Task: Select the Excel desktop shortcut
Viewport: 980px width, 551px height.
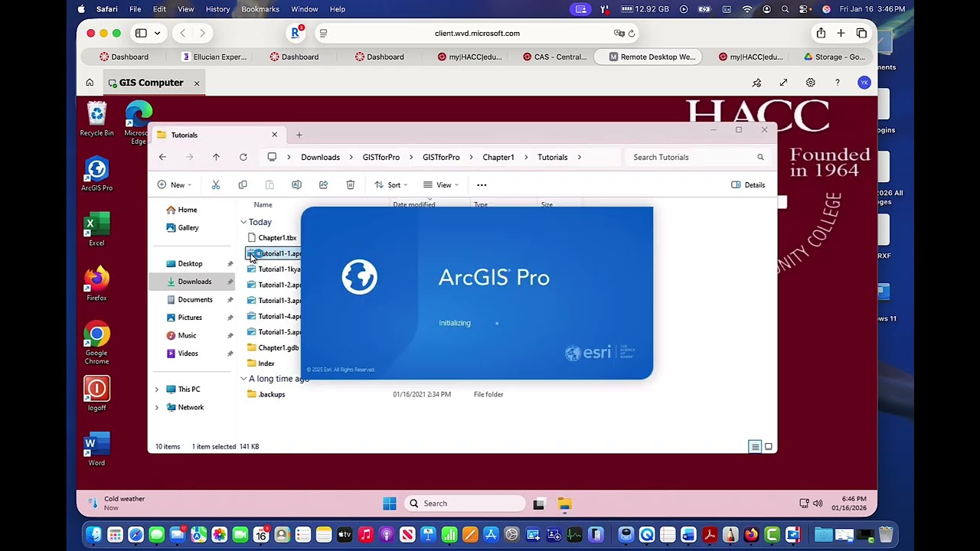Action: [96, 229]
